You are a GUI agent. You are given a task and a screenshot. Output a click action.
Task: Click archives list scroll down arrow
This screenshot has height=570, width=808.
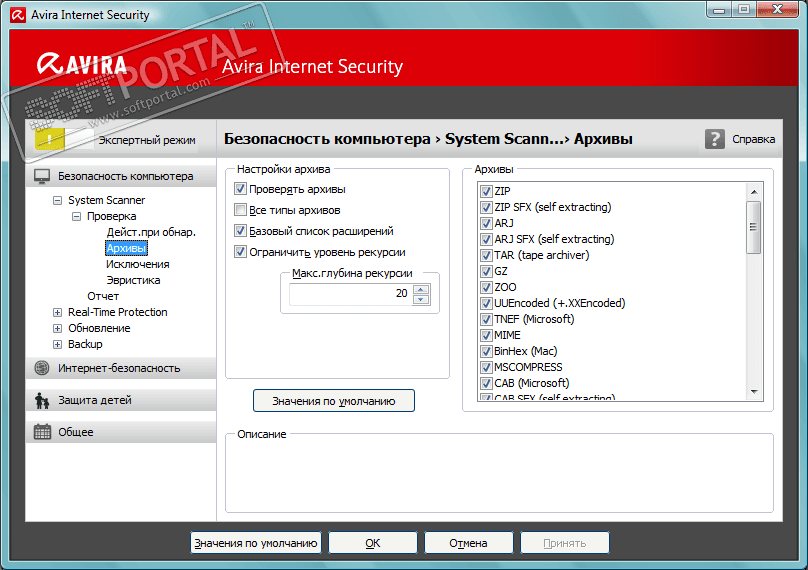[x=754, y=392]
